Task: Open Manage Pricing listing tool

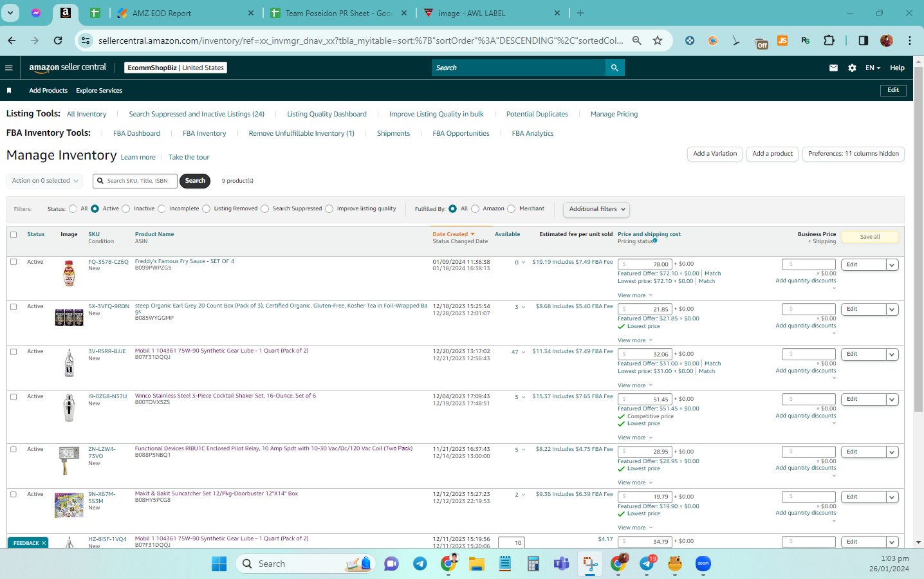Action: (x=614, y=115)
